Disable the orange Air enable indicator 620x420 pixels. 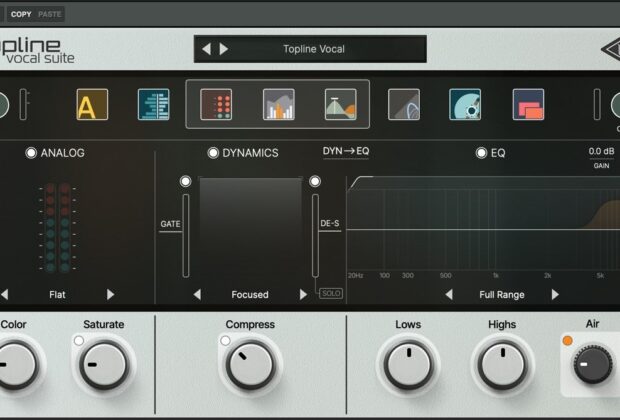(x=567, y=340)
